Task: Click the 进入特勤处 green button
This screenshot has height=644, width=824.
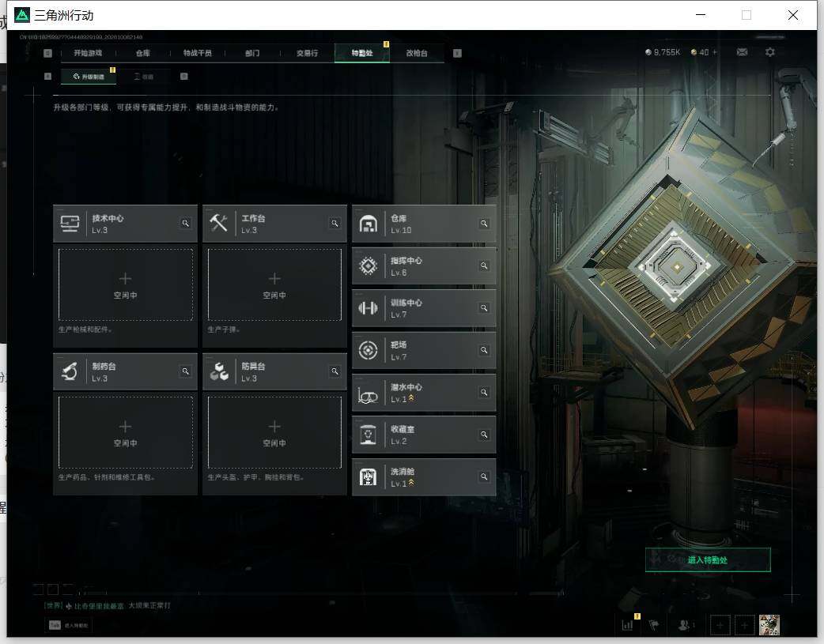Action: click(708, 560)
